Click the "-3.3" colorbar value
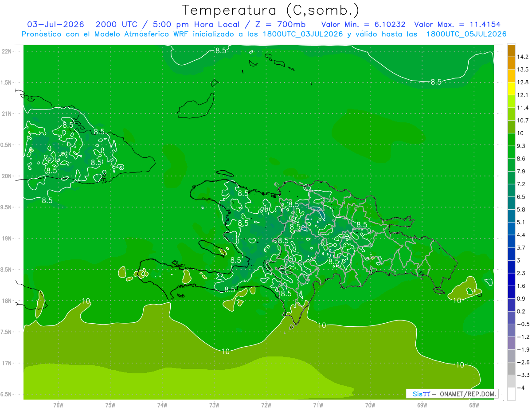The image size is (532, 411). [523, 375]
